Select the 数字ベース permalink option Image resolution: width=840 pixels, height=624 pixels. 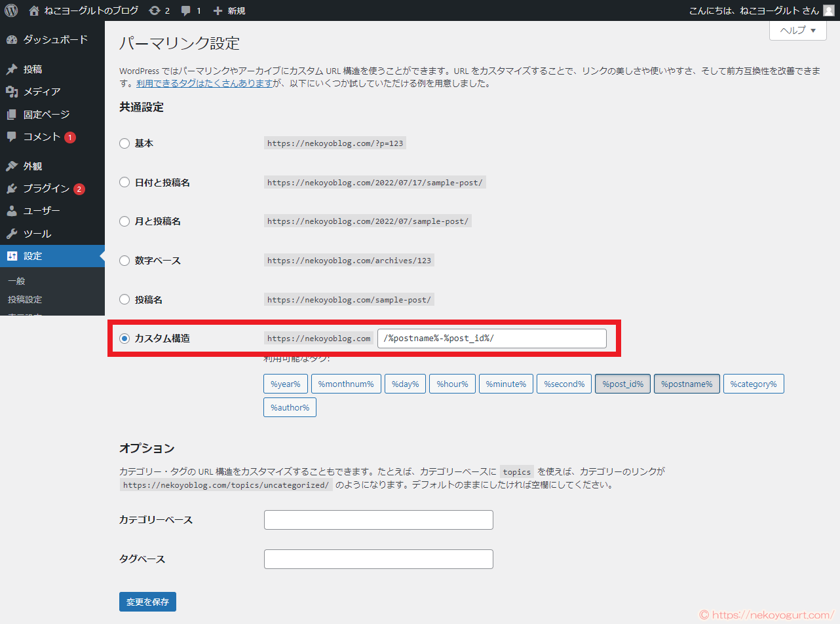(124, 260)
